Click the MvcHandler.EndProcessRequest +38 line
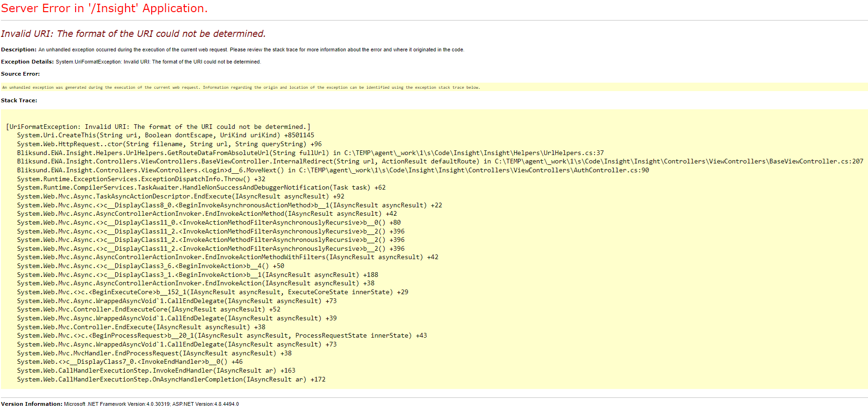 154,353
